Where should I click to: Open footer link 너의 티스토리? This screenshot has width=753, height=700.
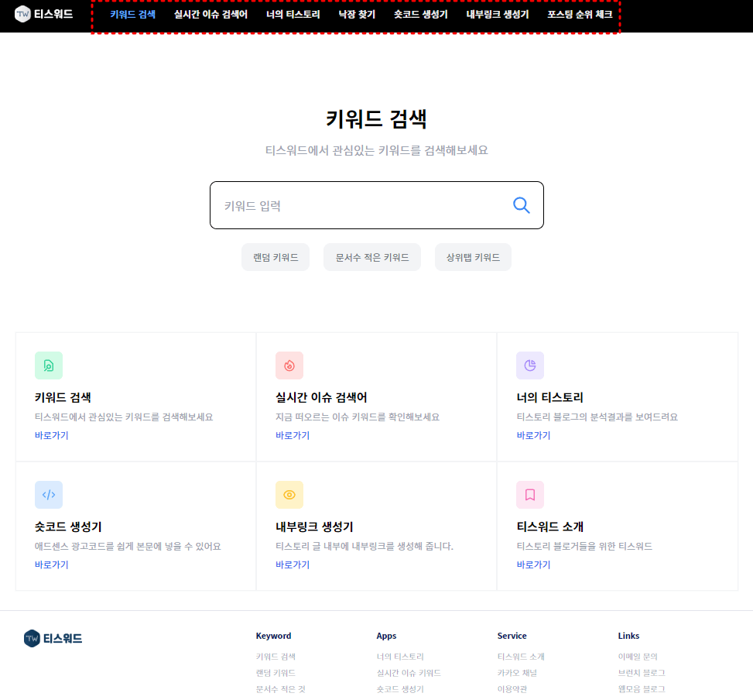pyautogui.click(x=400, y=657)
